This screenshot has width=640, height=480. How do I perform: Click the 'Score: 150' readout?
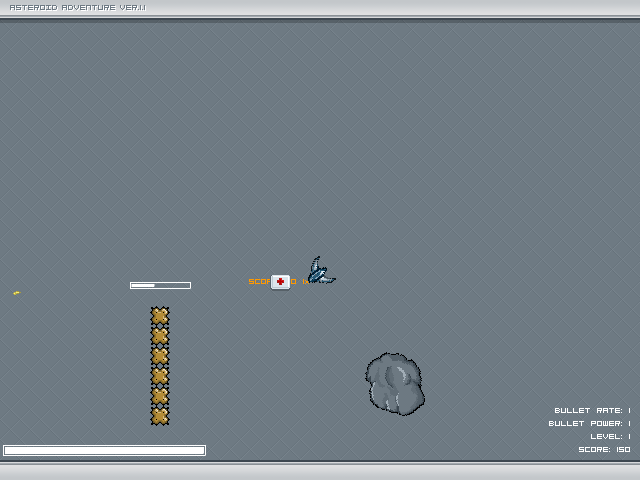coord(604,449)
